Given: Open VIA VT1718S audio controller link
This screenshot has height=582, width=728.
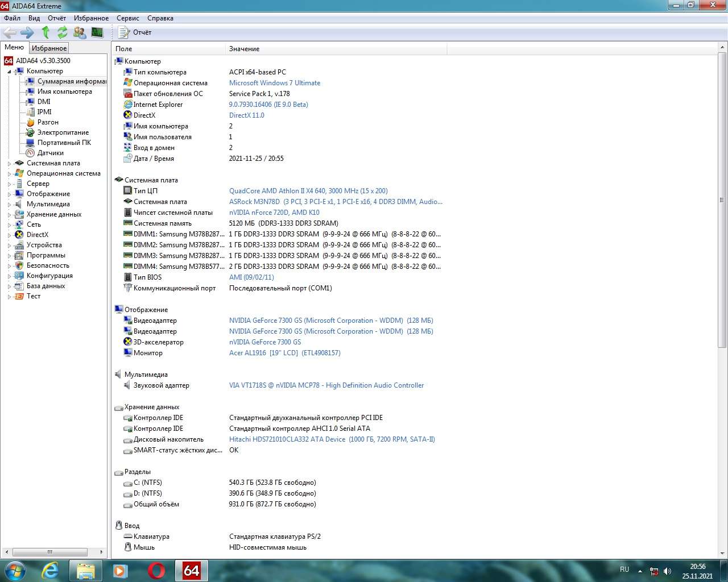Looking at the screenshot, I should [x=326, y=385].
